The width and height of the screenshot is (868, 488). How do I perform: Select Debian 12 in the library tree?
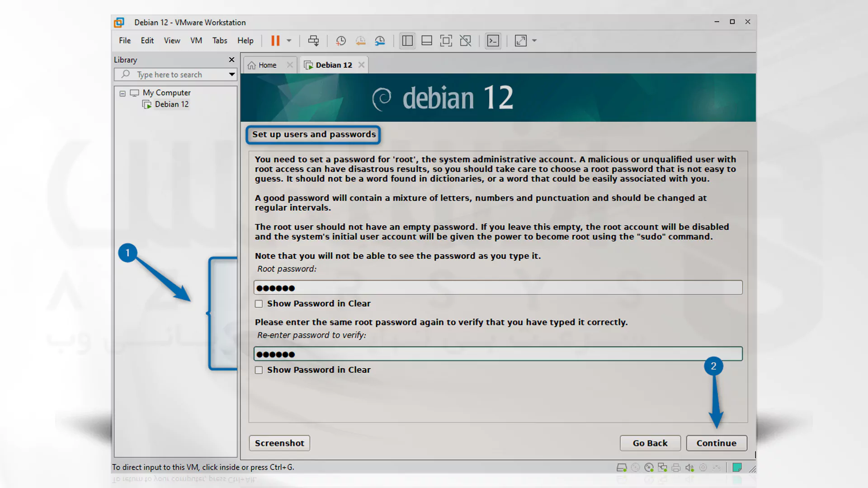pos(171,104)
